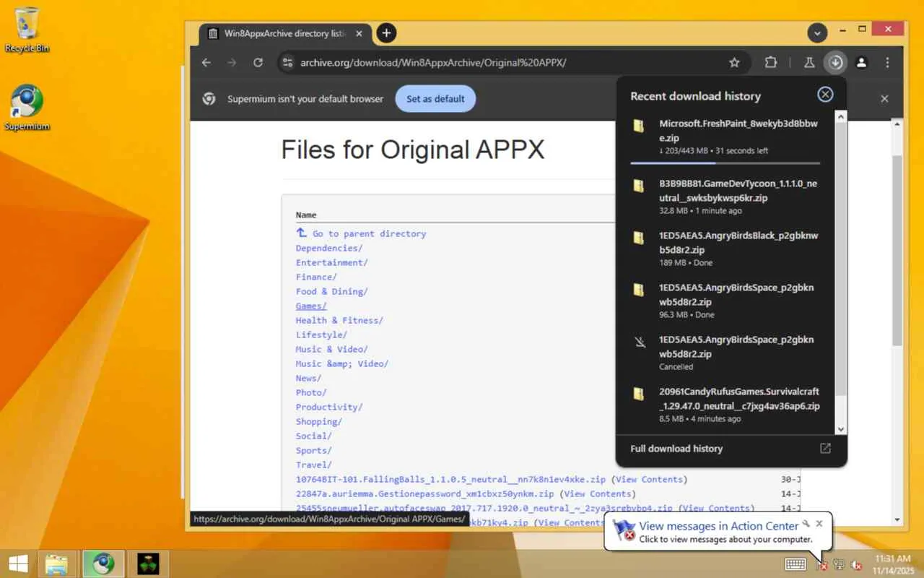
Task: Open a new browser tab
Action: pos(386,33)
